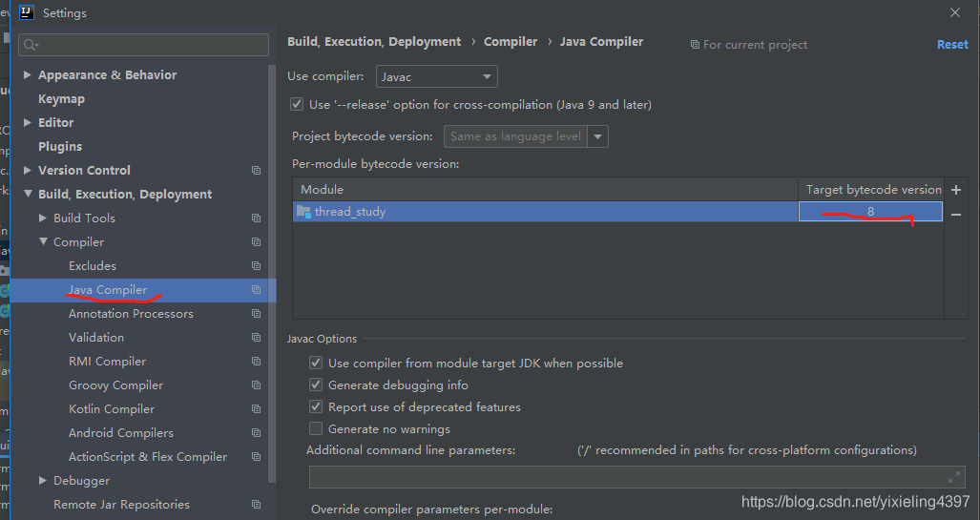The width and height of the screenshot is (980, 520).
Task: Click the project icon beside Groovy Compiler
Action: coord(257,385)
